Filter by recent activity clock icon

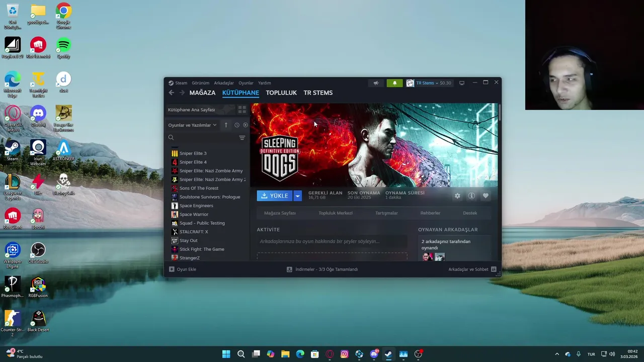pos(236,125)
